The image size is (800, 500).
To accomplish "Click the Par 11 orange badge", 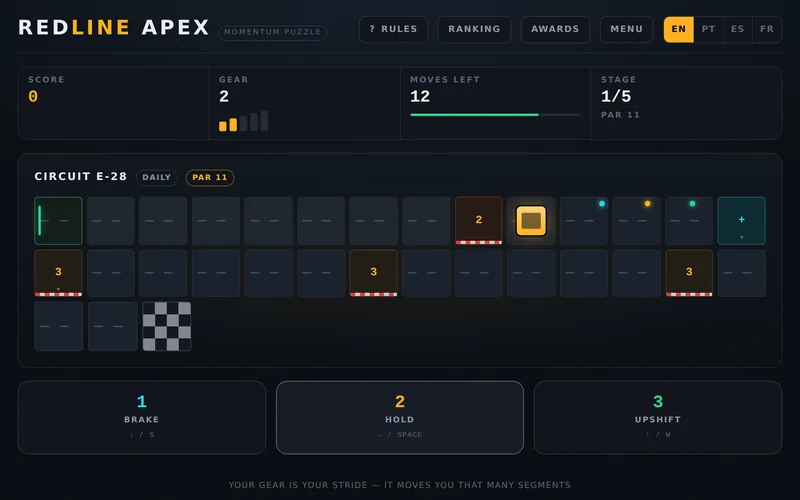I will [x=210, y=178].
